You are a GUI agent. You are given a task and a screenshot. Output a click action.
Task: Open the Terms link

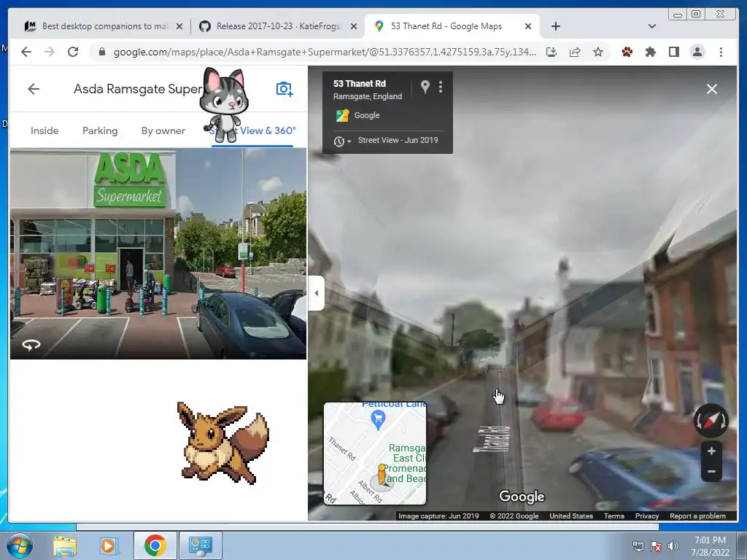[614, 516]
